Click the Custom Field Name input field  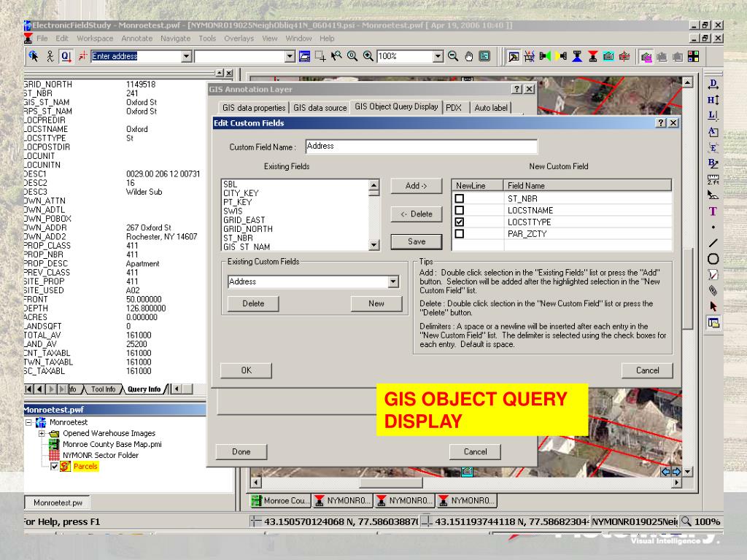pos(421,146)
